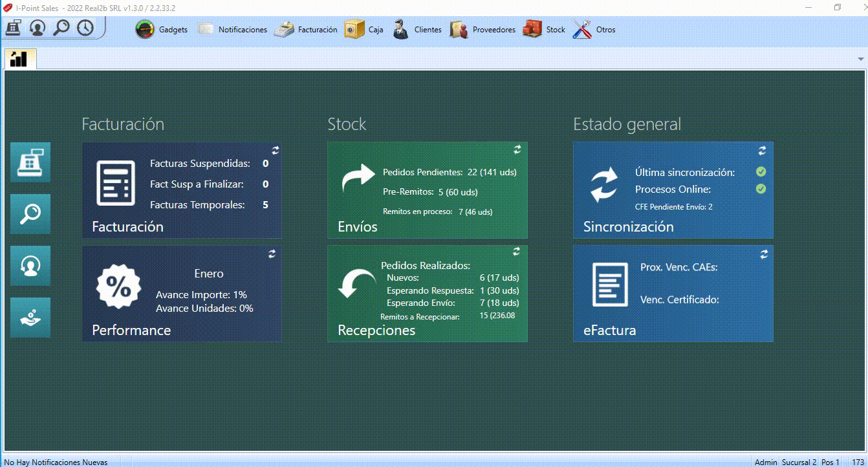Refresh the Facturación gadget
This screenshot has height=467, width=868.
point(275,150)
